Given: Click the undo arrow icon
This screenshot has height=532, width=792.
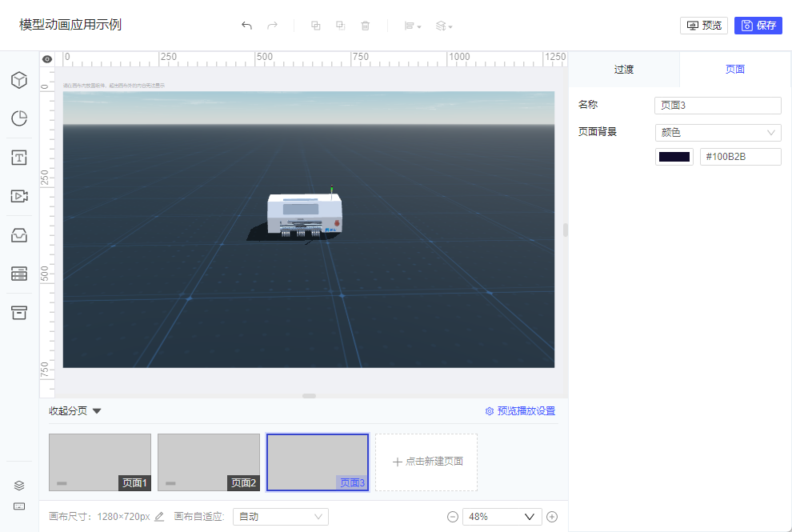Looking at the screenshot, I should [x=246, y=26].
